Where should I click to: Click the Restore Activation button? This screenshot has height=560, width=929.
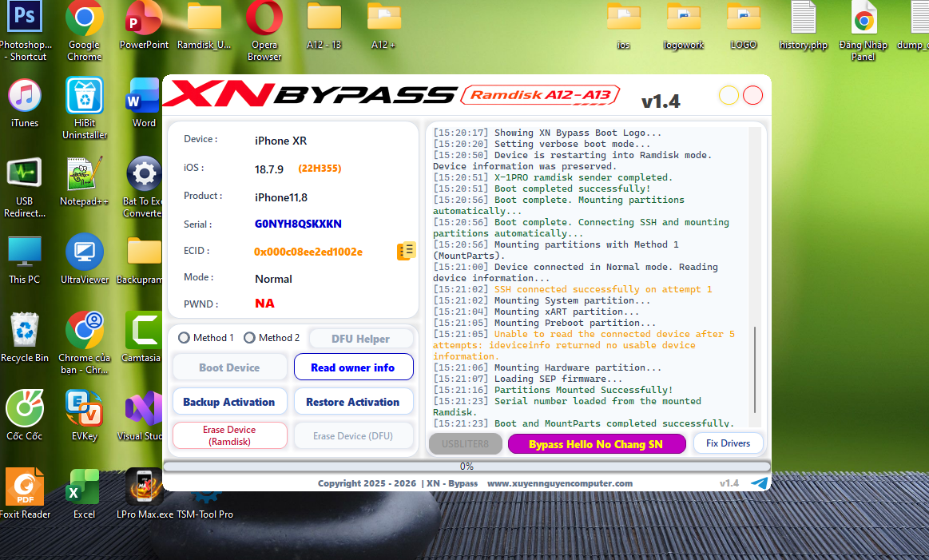click(353, 402)
